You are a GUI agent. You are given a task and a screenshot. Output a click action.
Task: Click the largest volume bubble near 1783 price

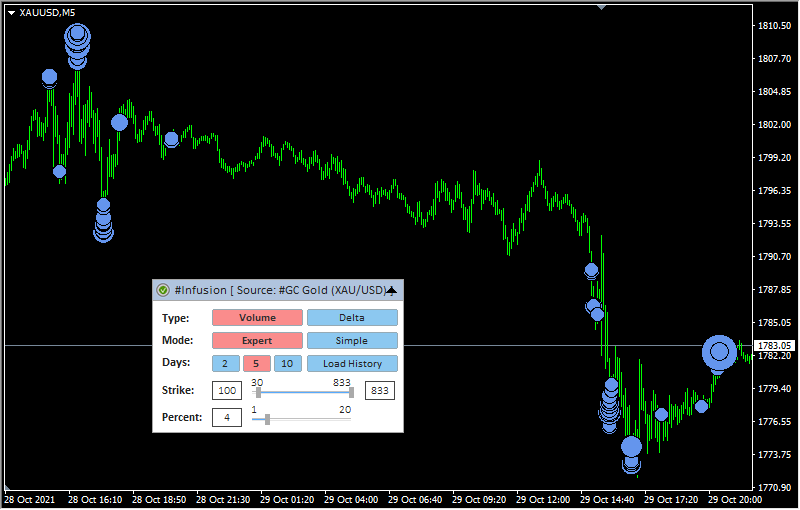(718, 351)
